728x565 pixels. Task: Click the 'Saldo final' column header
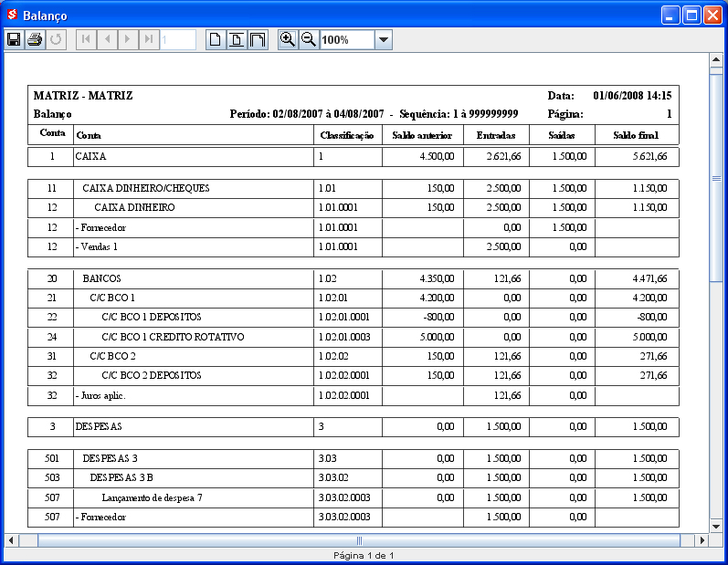(x=636, y=135)
